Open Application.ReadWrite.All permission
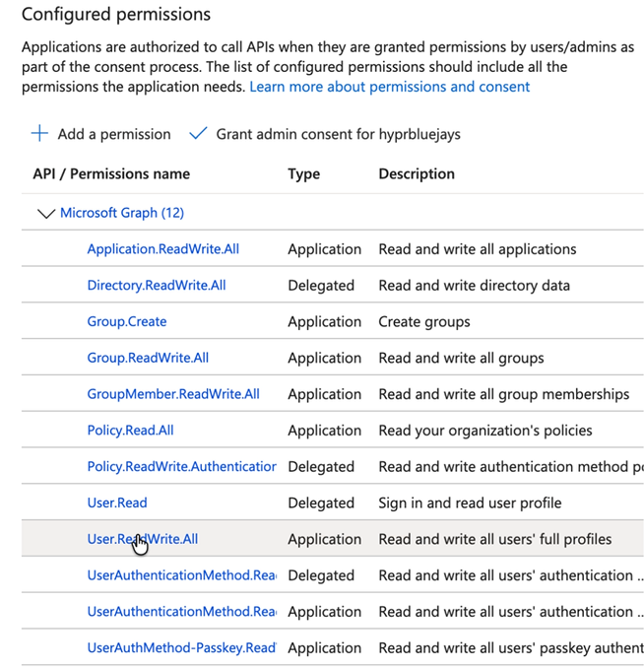 click(x=162, y=249)
